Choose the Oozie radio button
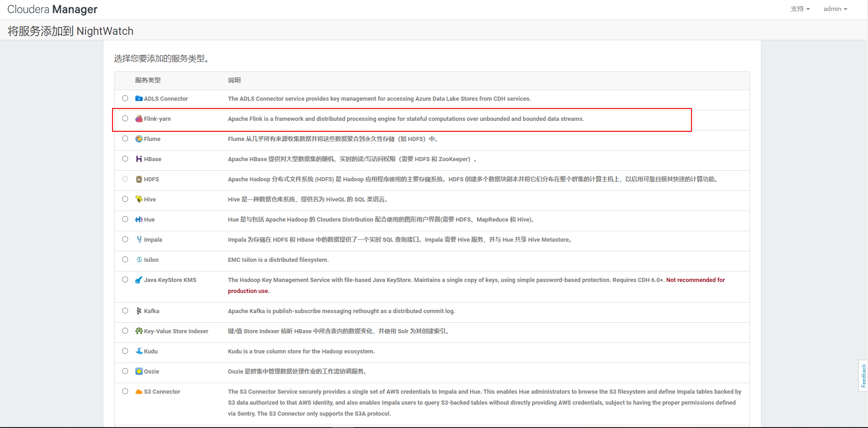The height and width of the screenshot is (428, 868). coord(125,371)
